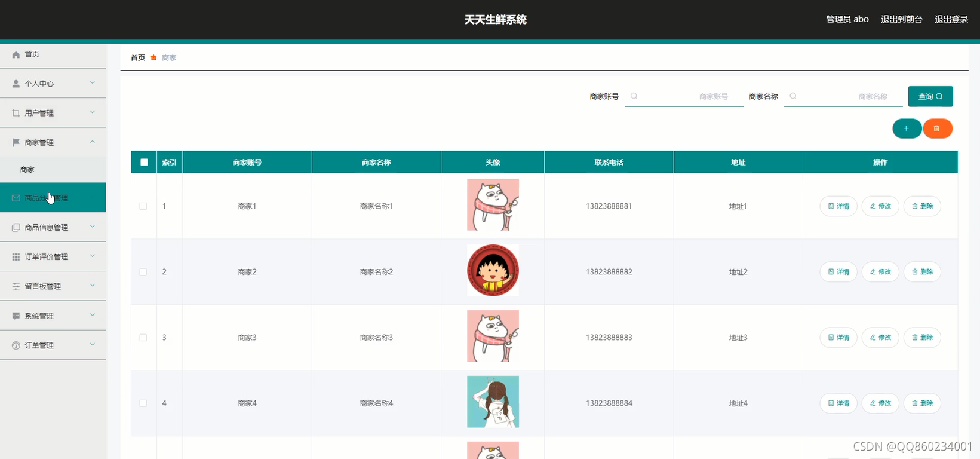Check the row checkbox for 商家4
Viewport: 980px width, 459px height.
(x=143, y=403)
